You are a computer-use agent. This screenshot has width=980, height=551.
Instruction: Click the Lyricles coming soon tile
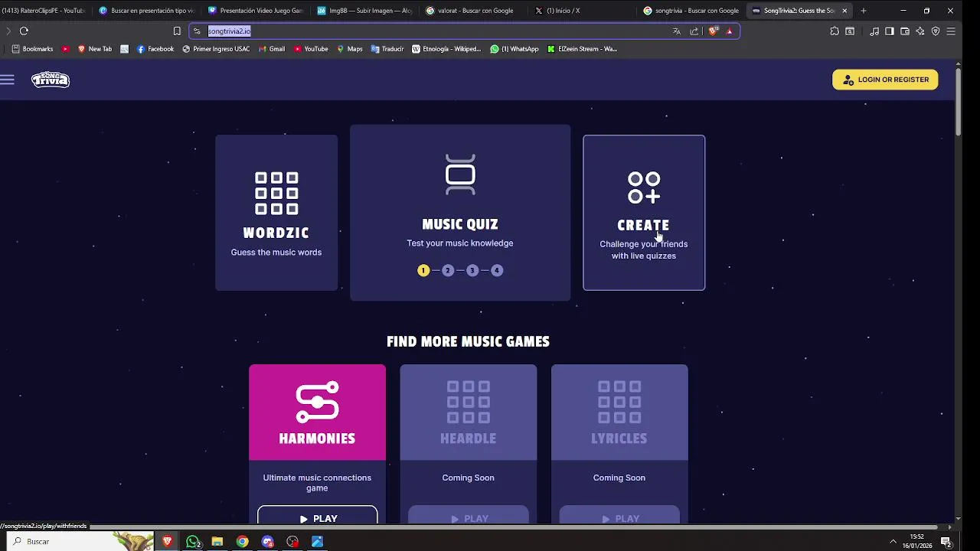pos(619,412)
